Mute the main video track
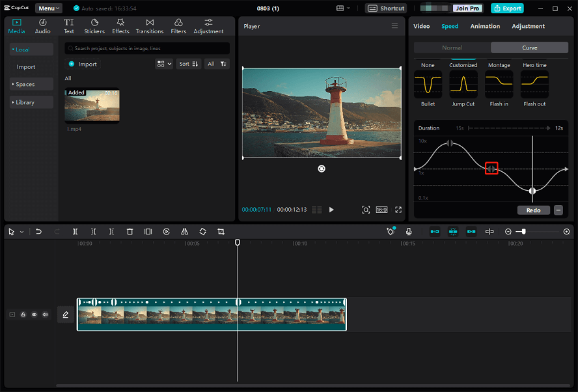 45,315
